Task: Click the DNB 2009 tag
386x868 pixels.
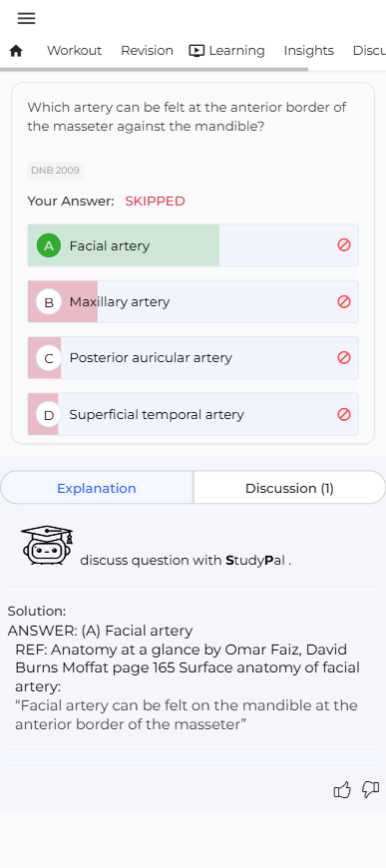Action: click(x=56, y=171)
